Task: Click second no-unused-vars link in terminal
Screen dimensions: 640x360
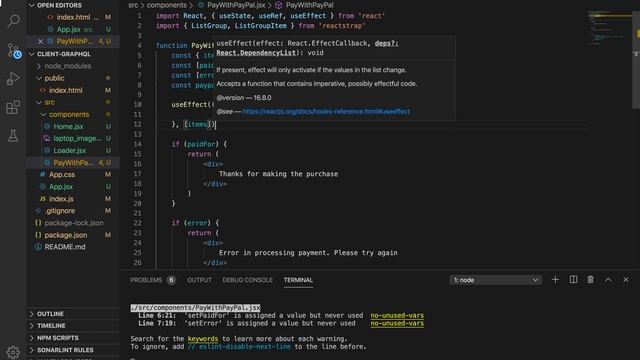Action: [x=397, y=323]
